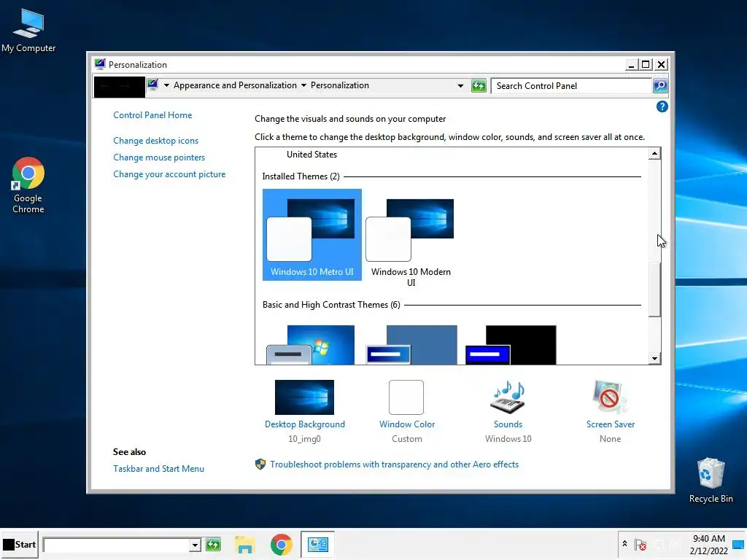Click the Desktop Background text link
The image size is (747, 560).
coord(304,424)
